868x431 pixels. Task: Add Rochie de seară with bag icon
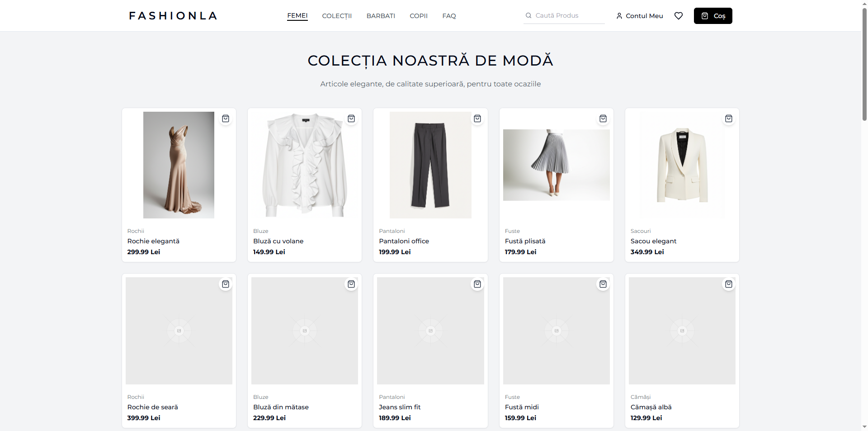tap(226, 284)
